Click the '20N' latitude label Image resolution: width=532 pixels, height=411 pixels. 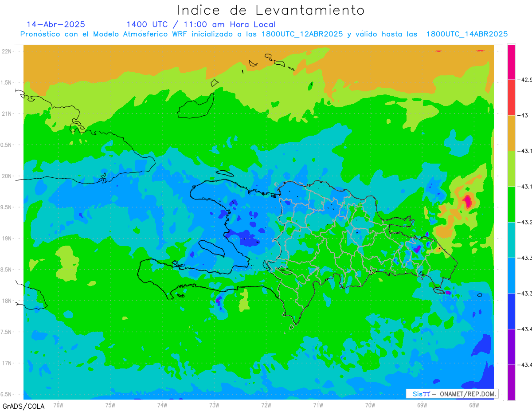pyautogui.click(x=7, y=176)
